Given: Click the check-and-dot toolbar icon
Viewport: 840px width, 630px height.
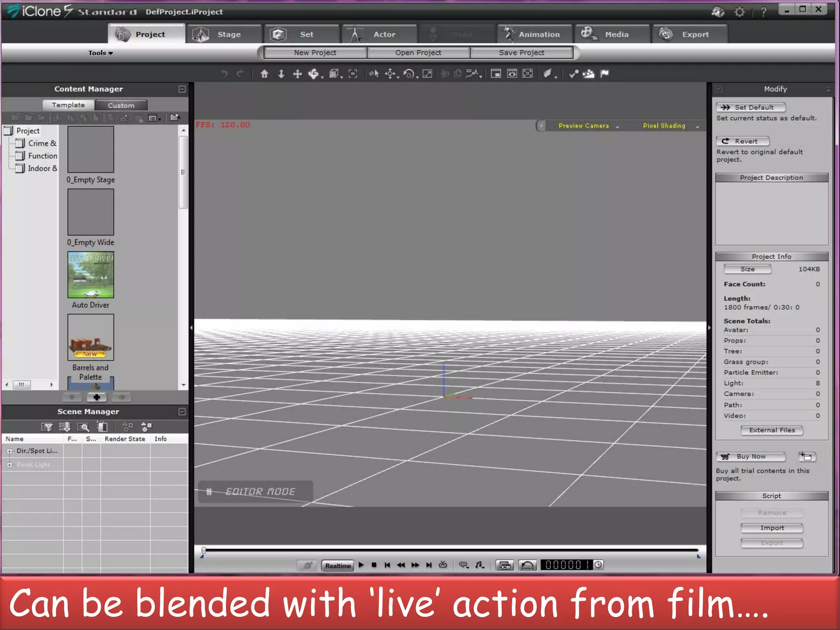Looking at the screenshot, I should point(573,74).
